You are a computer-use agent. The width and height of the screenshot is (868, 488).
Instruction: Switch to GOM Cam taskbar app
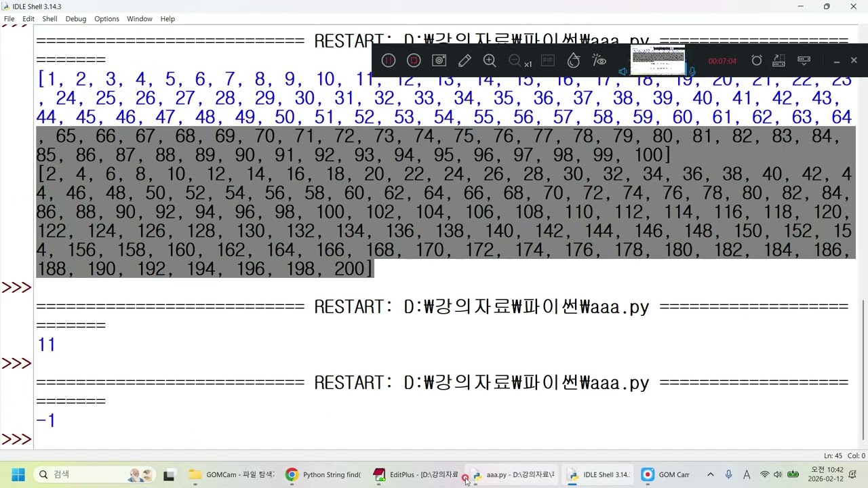[665, 474]
